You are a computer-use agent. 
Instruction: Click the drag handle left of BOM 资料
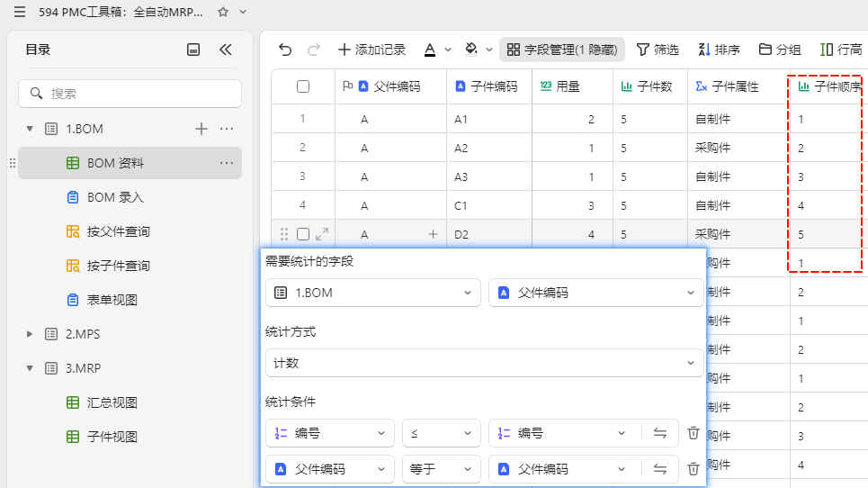(13, 163)
